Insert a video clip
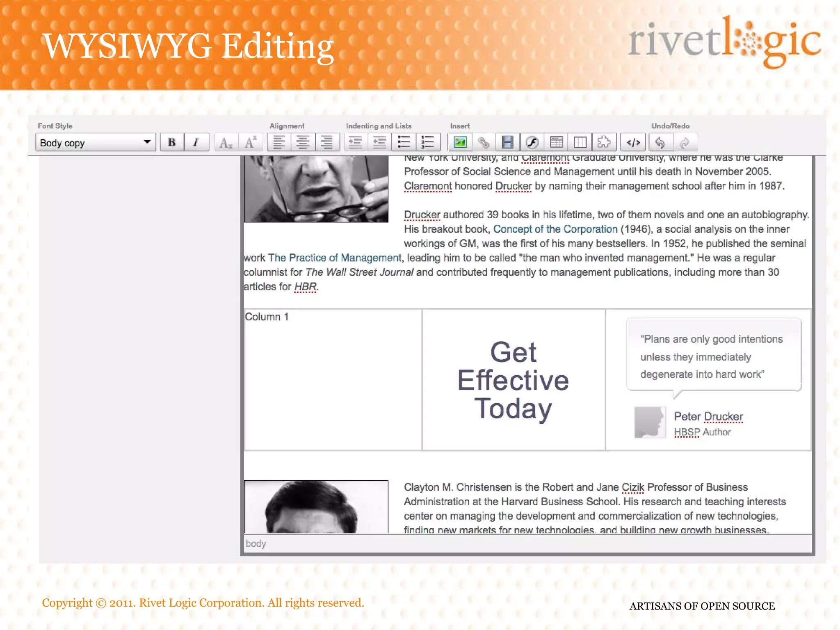The height and width of the screenshot is (630, 840). click(x=508, y=143)
